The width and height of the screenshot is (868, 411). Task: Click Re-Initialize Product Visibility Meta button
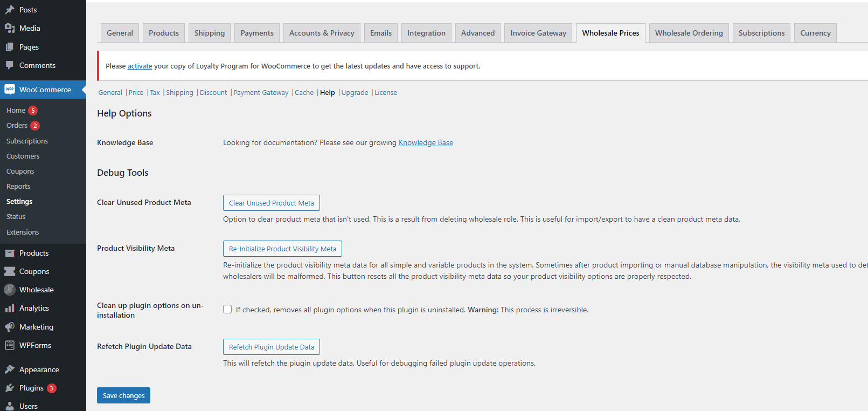pyautogui.click(x=282, y=249)
